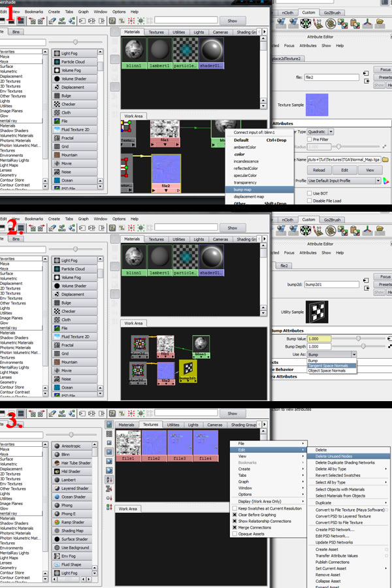The height and width of the screenshot is (588, 392).
Task: Open the Quadratic filter type dropdown
Action: [320, 131]
